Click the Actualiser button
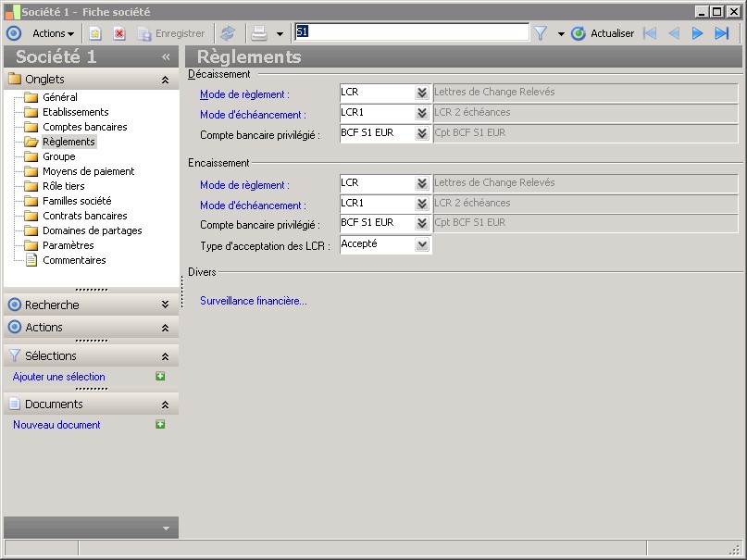747x560 pixels. 603,33
